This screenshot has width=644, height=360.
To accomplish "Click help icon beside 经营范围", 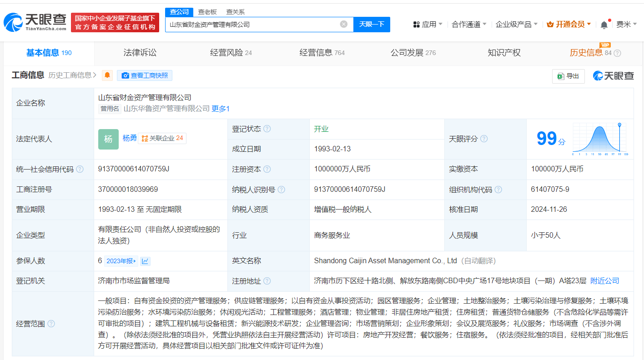I will (x=51, y=324).
